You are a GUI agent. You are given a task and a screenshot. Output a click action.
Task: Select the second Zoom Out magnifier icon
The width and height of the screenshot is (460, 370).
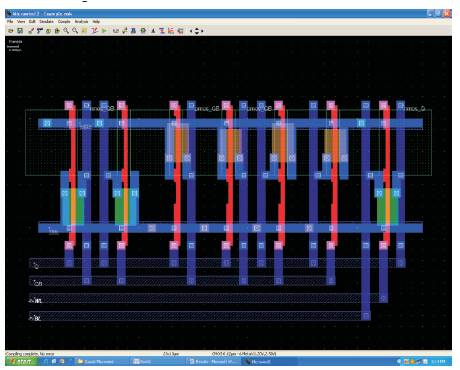click(x=75, y=31)
